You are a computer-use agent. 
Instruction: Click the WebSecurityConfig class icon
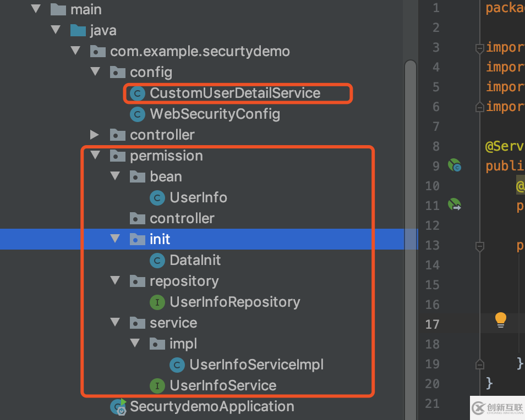click(138, 114)
